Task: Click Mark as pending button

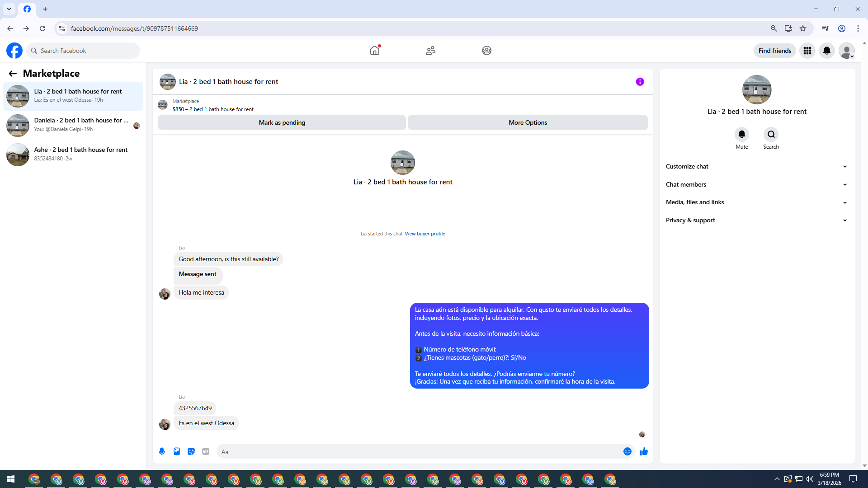Action: pos(282,122)
